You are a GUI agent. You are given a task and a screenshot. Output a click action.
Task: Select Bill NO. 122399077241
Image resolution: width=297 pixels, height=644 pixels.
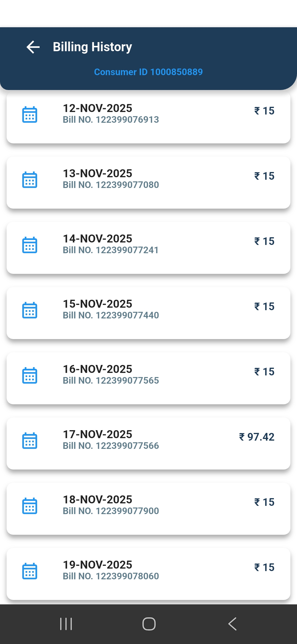coord(111,250)
